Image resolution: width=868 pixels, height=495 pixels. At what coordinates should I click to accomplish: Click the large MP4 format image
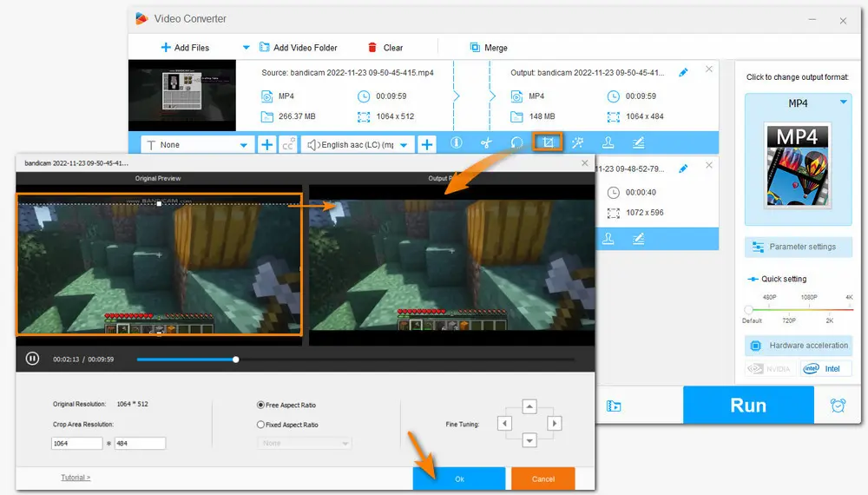798,166
